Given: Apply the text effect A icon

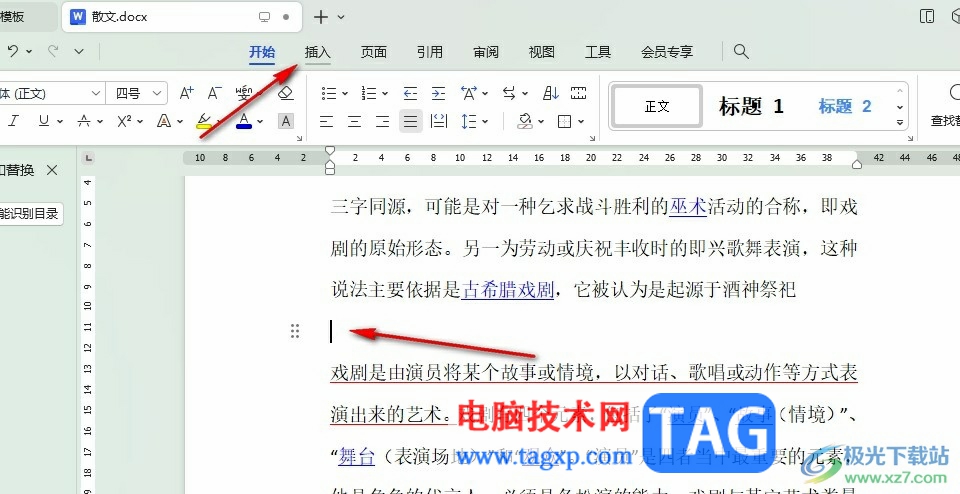Looking at the screenshot, I should (163, 121).
